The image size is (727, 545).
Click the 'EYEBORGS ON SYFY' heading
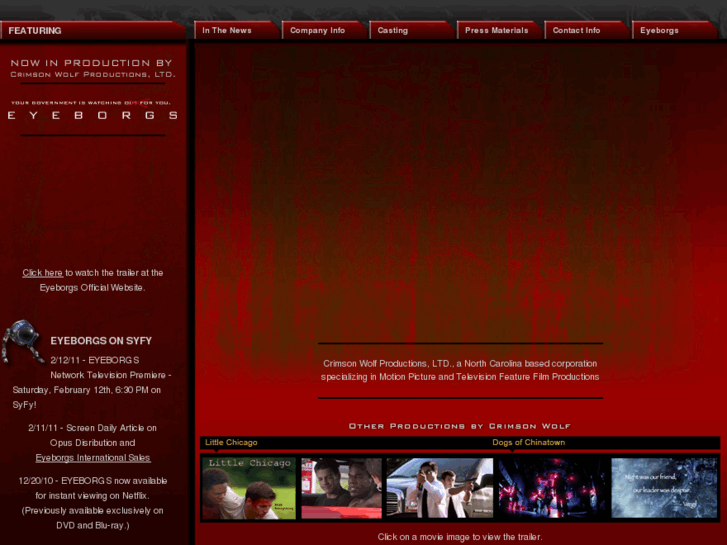pyautogui.click(x=101, y=341)
